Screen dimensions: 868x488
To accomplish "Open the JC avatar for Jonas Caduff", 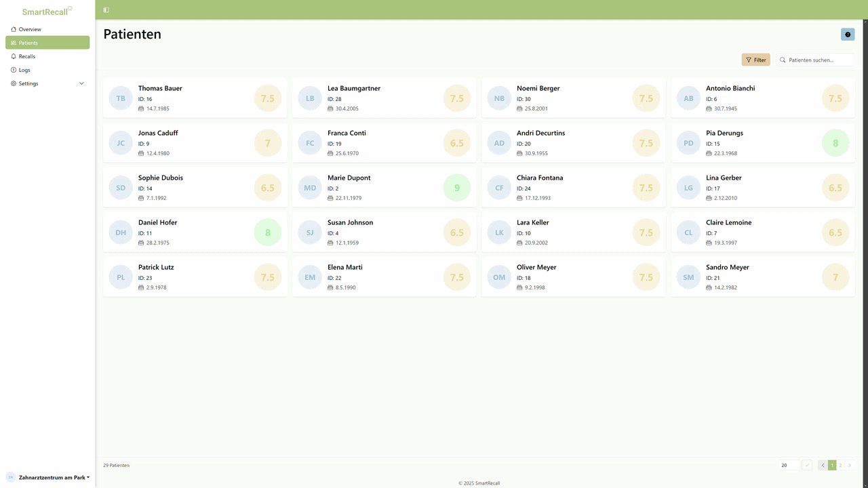I will pyautogui.click(x=121, y=143).
